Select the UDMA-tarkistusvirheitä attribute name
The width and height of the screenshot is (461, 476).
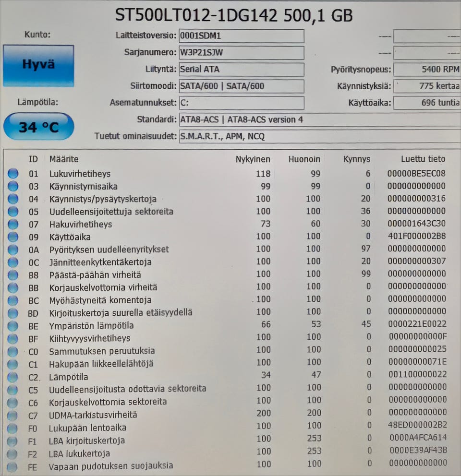point(93,415)
